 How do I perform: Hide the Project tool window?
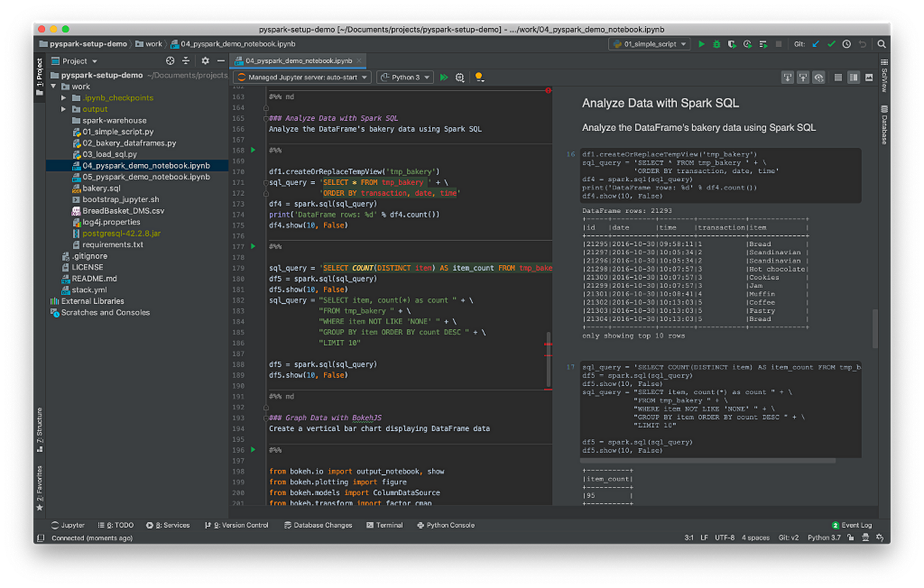coord(221,60)
